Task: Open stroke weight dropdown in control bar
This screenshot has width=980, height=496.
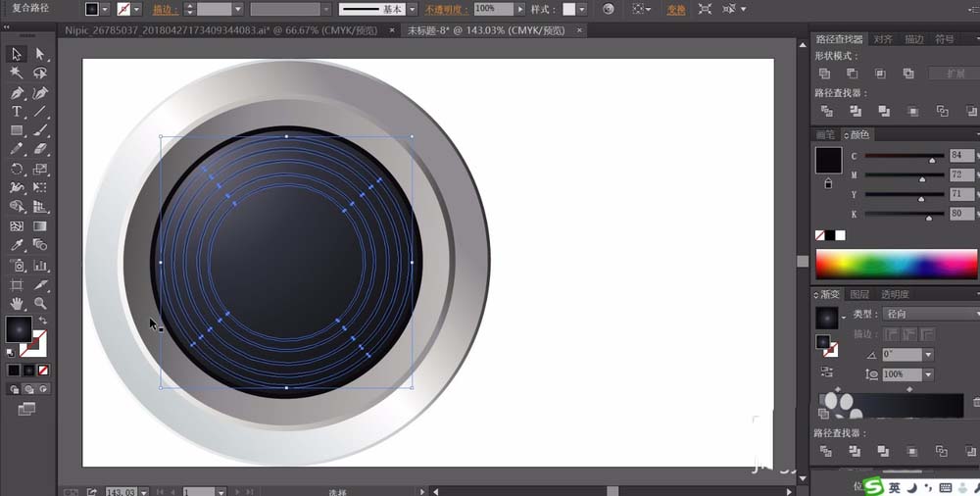Action: pos(238,10)
